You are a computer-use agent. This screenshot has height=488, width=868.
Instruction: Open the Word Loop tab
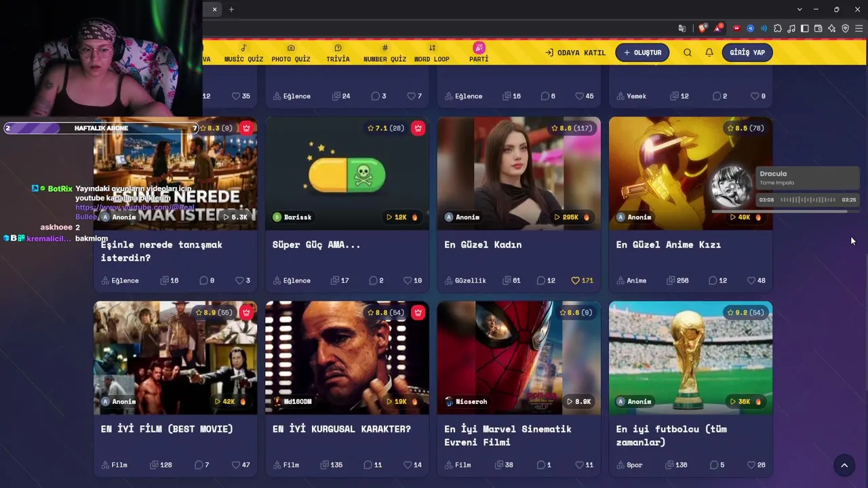tap(432, 53)
